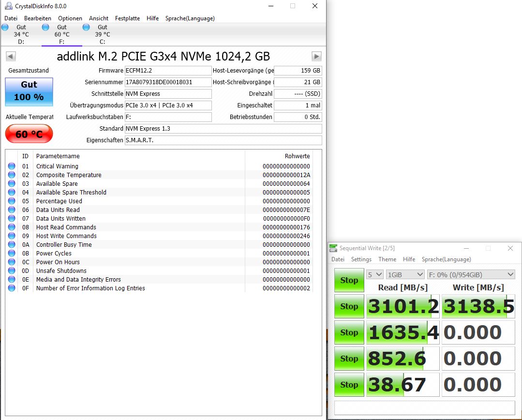Image resolution: width=522 pixels, height=420 pixels.
Task: Click the Available Spare Threshold status orb
Action: [12, 192]
